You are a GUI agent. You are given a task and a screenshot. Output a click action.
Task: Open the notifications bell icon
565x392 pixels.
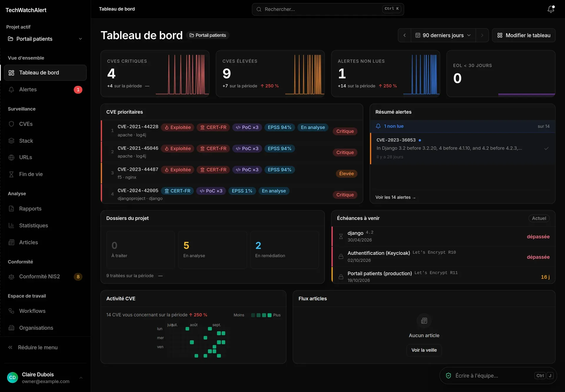551,9
